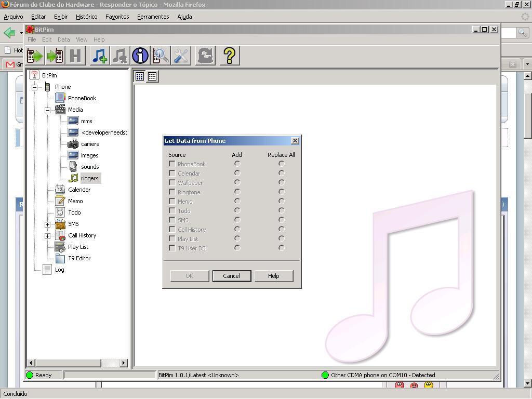Tick the PhoneBook source checkbox
Screen dimensions: 532x399
coord(172,164)
